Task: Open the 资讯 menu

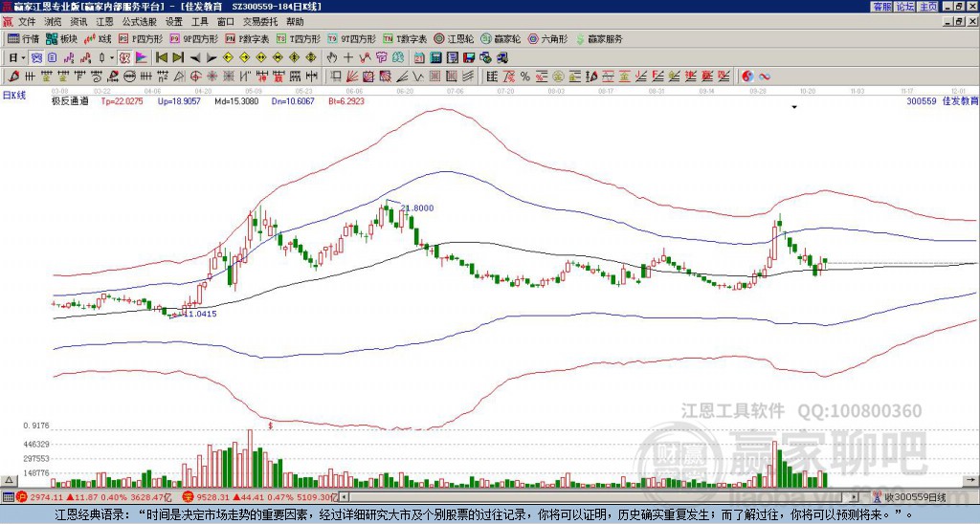Action: [x=78, y=22]
